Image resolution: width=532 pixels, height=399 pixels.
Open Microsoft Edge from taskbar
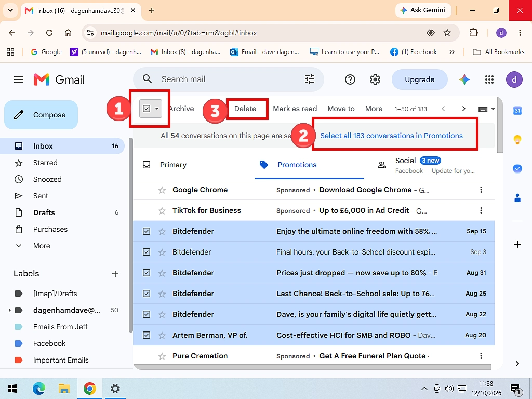click(x=38, y=389)
